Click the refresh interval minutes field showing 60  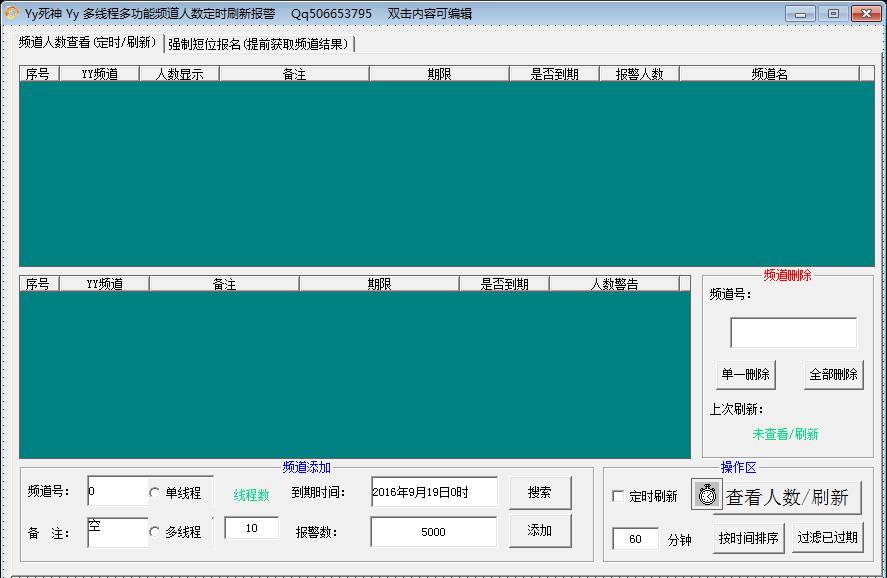tap(635, 539)
